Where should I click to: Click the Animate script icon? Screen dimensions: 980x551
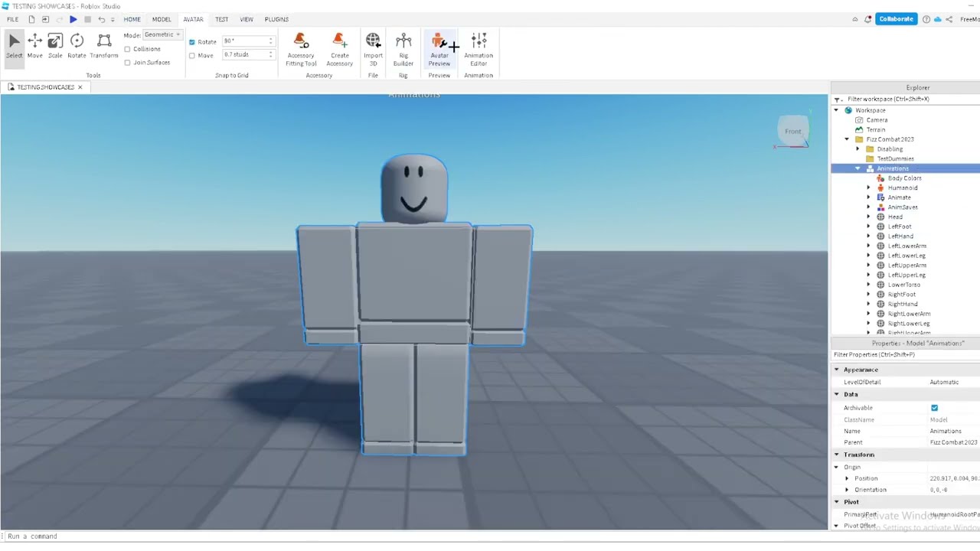(x=880, y=197)
